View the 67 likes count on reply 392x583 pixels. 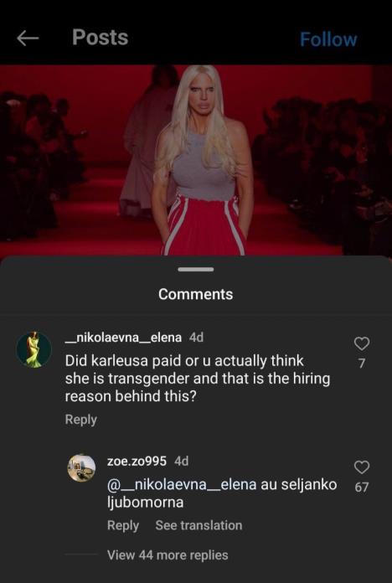[x=362, y=487]
